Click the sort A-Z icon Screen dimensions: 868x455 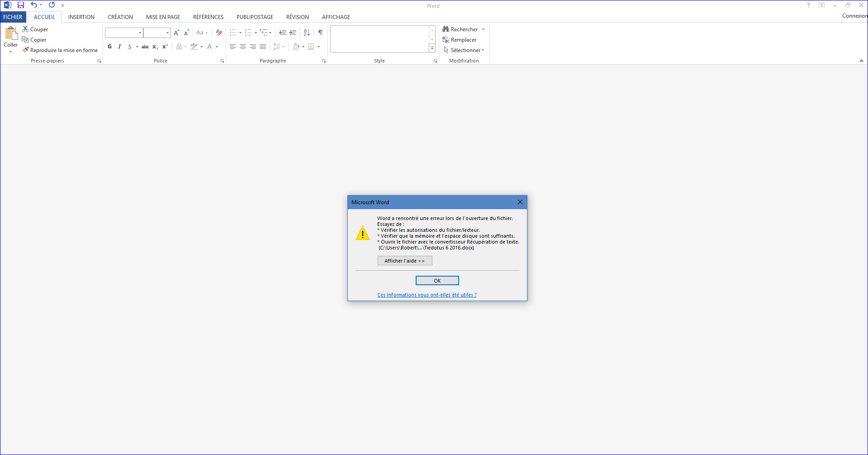click(307, 33)
